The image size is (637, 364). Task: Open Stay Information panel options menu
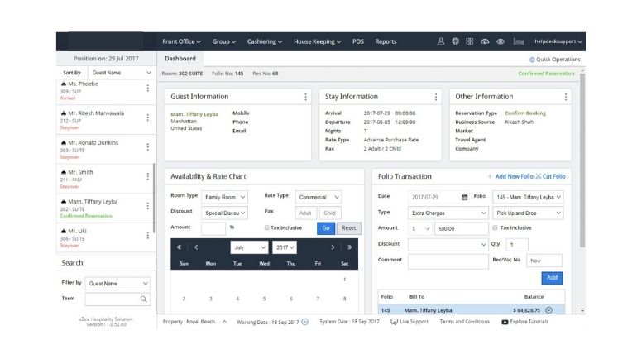[436, 97]
